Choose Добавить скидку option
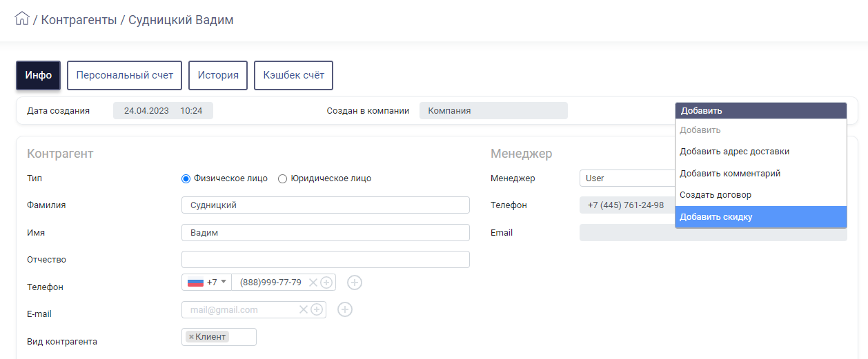 coord(761,217)
